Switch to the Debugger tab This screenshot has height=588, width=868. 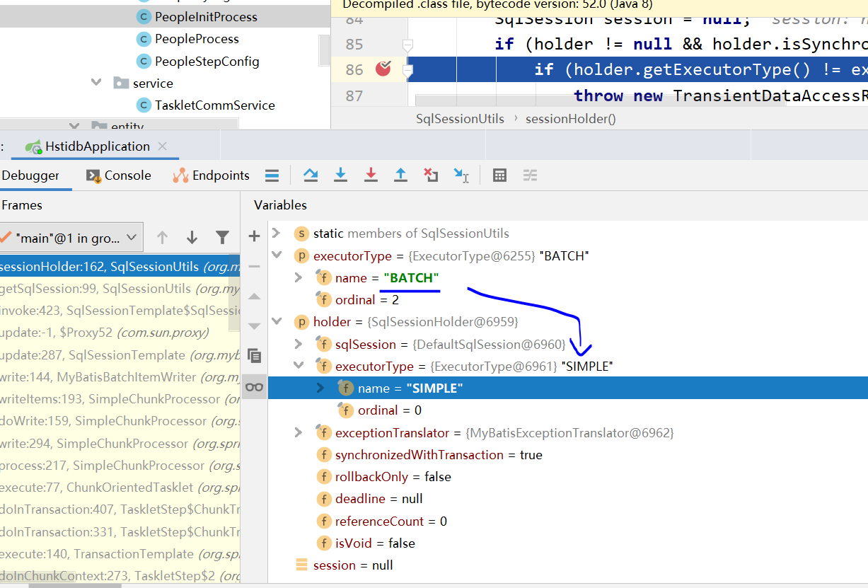(30, 175)
